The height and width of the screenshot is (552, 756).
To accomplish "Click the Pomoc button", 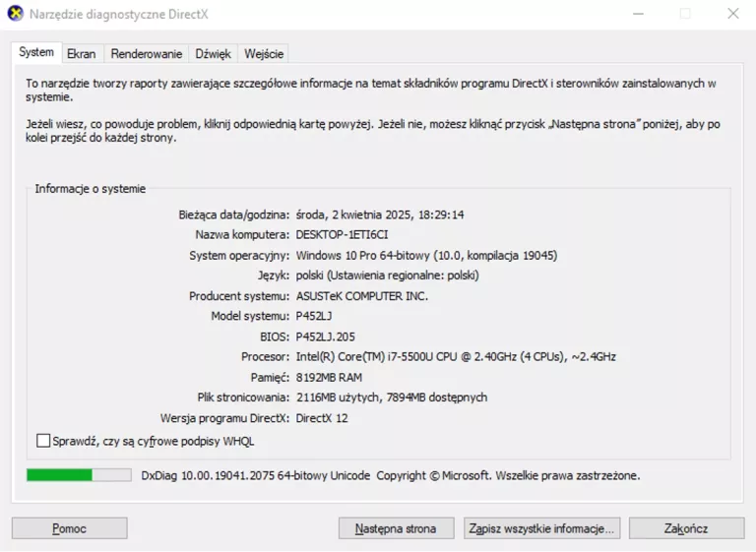I will pos(70,528).
